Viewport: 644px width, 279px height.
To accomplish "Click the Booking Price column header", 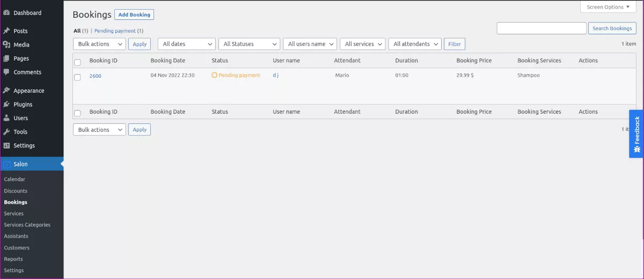I will point(474,61).
